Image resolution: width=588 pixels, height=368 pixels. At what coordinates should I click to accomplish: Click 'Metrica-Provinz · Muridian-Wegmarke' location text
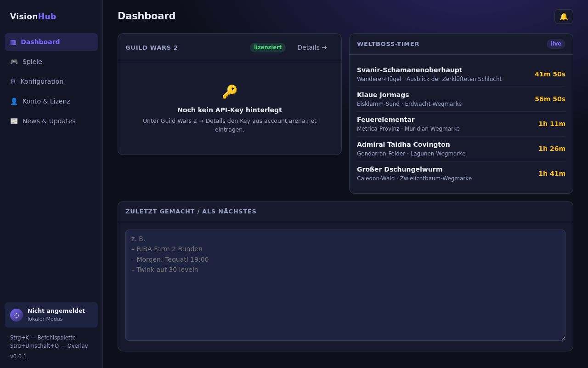[x=408, y=129]
